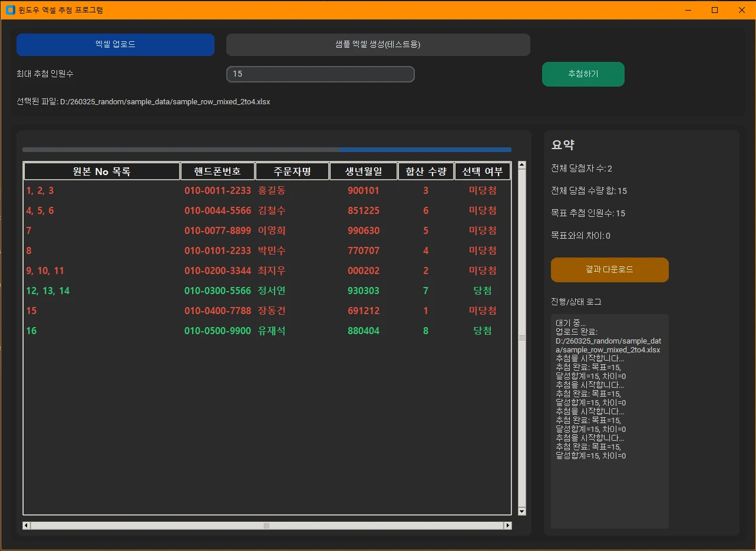Click the horizontal scrollbar left arrow
Viewport: 756px width, 551px height.
tap(27, 525)
